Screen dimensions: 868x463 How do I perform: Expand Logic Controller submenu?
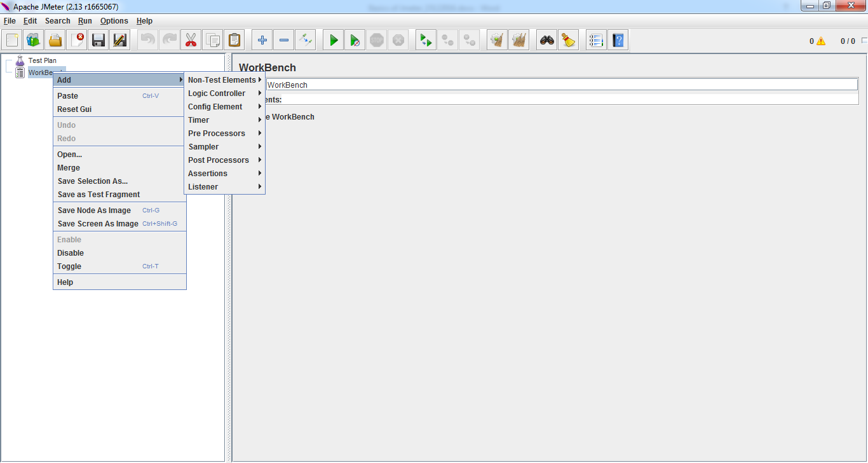click(224, 93)
